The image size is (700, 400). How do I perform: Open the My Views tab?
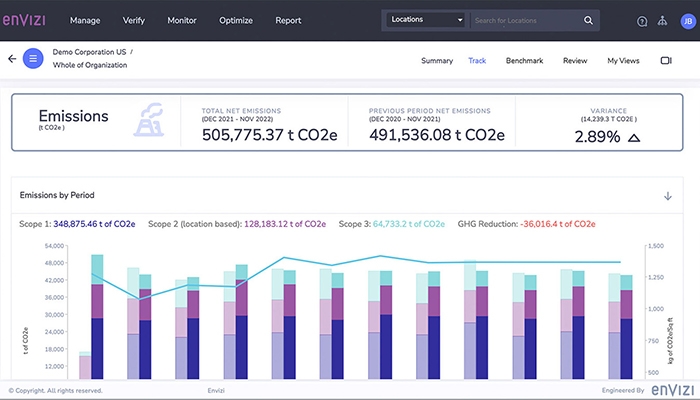[623, 61]
